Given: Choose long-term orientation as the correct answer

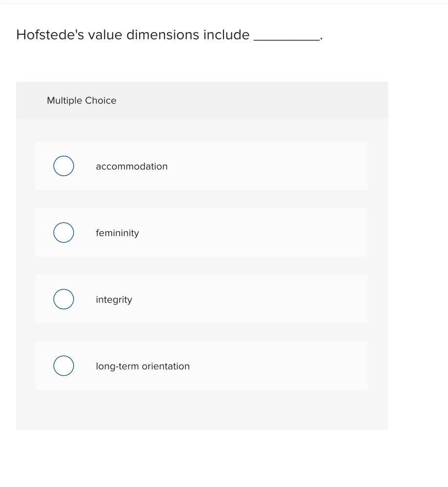Looking at the screenshot, I should (x=143, y=365).
